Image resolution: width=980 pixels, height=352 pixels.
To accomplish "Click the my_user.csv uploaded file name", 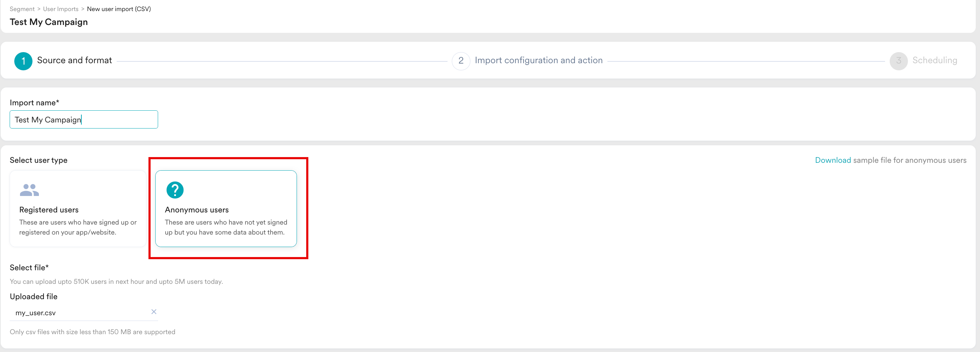I will (35, 313).
